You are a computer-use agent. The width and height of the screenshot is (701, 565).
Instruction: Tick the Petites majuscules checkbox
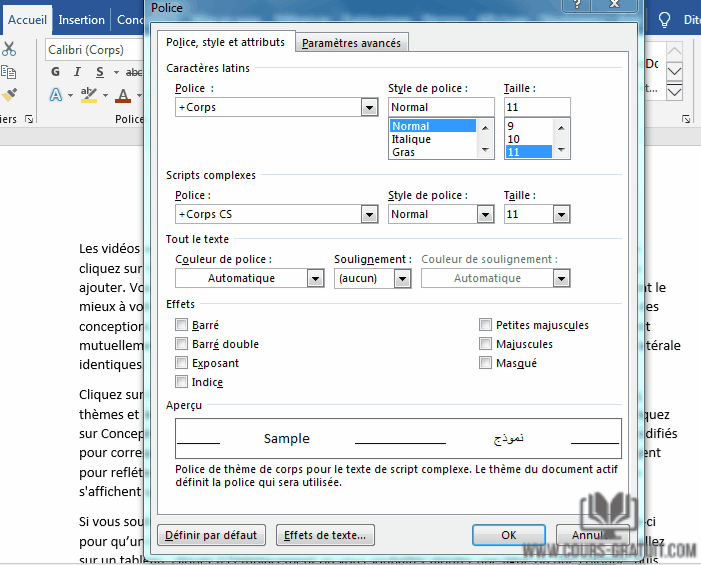(x=485, y=325)
